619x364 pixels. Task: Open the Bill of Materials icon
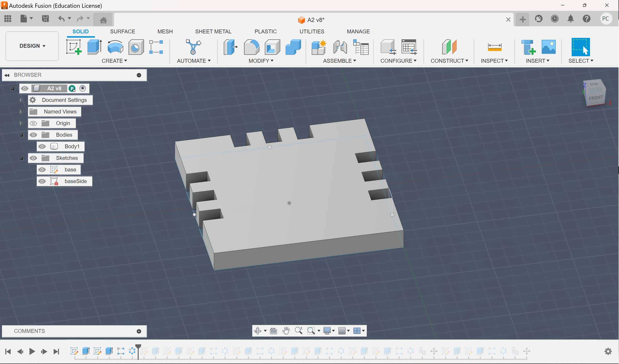click(361, 47)
